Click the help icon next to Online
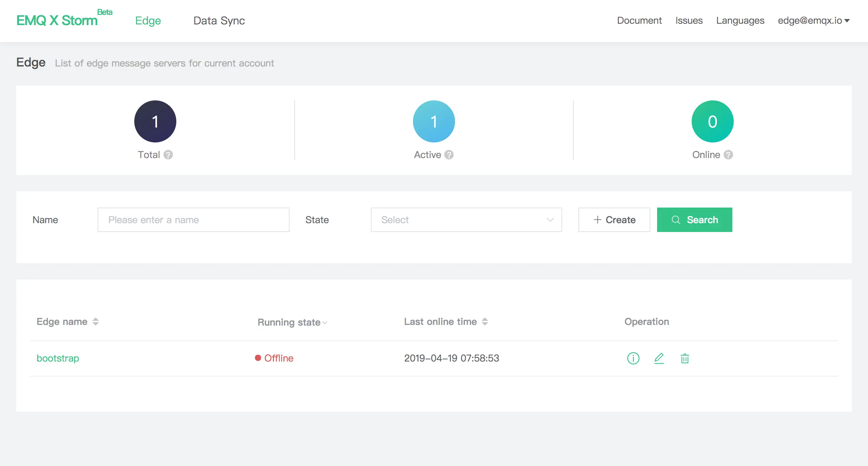The image size is (868, 466). coord(728,155)
